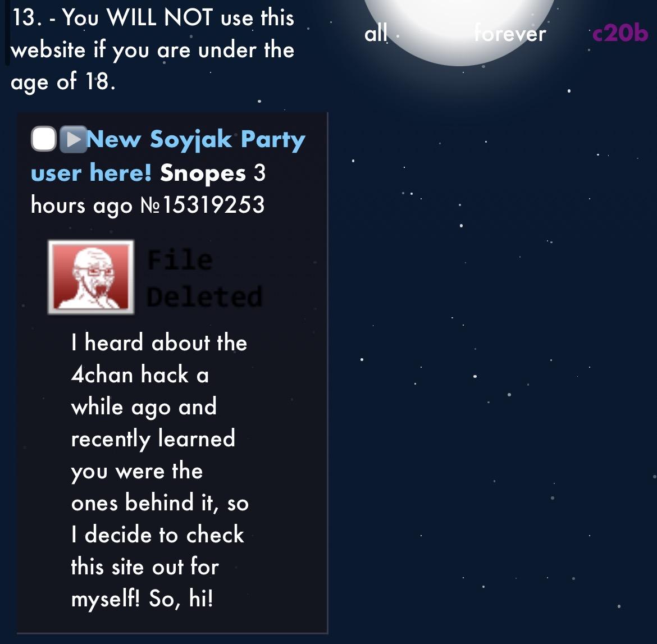Click the № symbol before the post number
657x644 pixels.
[150, 205]
